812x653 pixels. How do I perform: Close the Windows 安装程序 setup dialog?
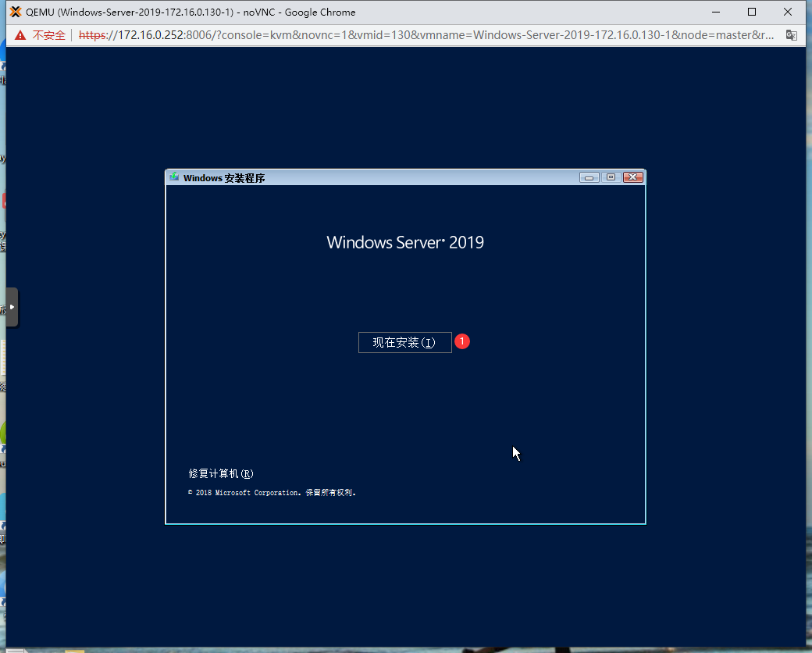point(633,177)
